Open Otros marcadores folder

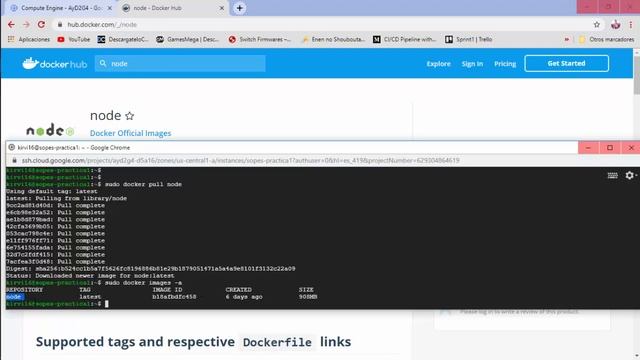[607, 39]
